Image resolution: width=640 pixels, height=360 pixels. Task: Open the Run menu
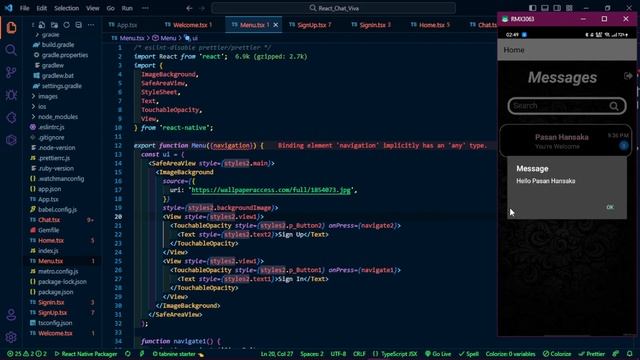click(x=127, y=8)
